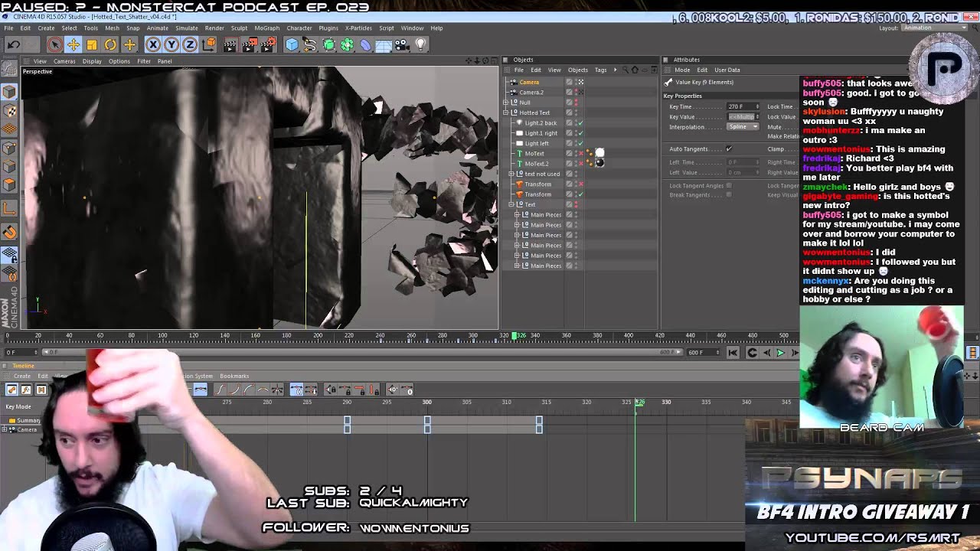Select the MoText.2 object

tap(536, 164)
